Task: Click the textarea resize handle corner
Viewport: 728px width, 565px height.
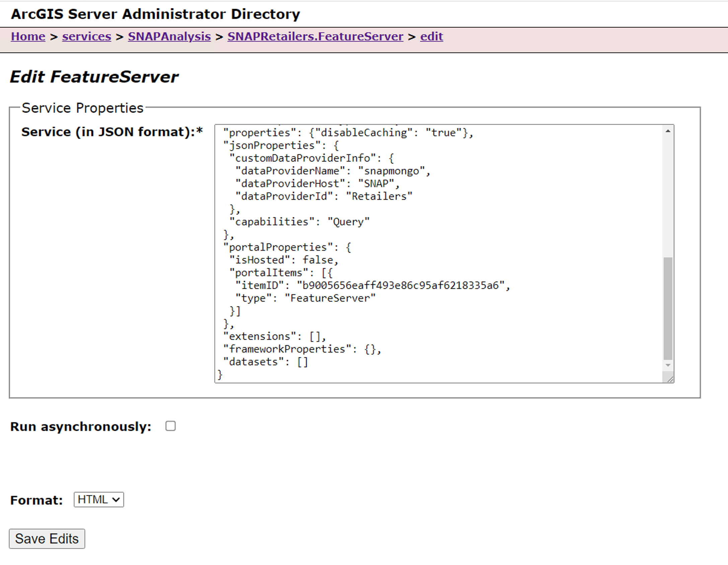Action: coord(670,379)
